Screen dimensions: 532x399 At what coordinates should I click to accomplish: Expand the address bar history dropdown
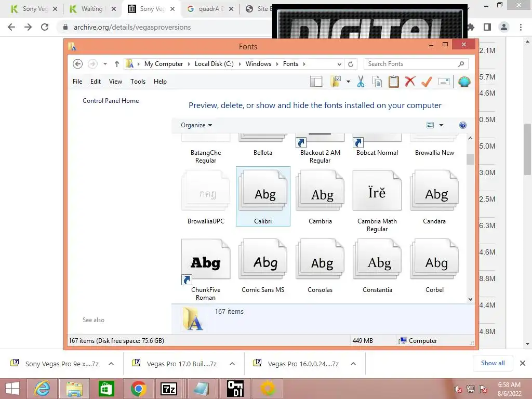(x=339, y=64)
